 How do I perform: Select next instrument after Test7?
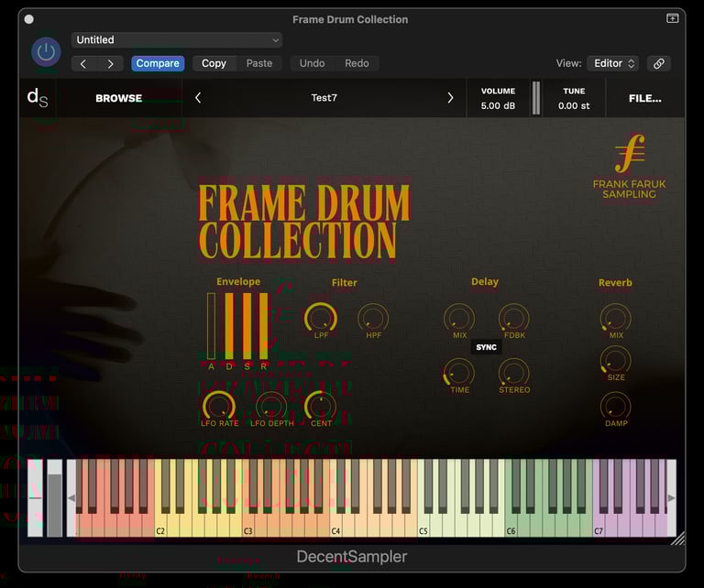click(450, 98)
